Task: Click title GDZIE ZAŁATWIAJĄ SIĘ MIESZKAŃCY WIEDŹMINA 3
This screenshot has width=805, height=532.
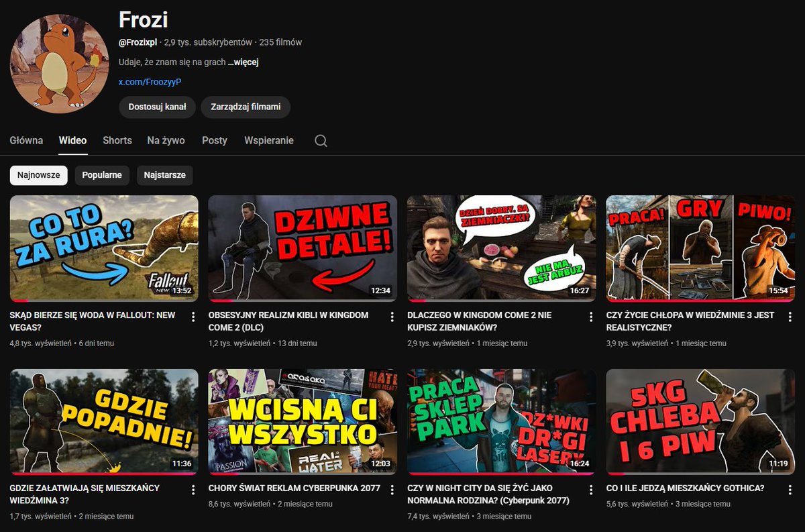Action: click(85, 494)
